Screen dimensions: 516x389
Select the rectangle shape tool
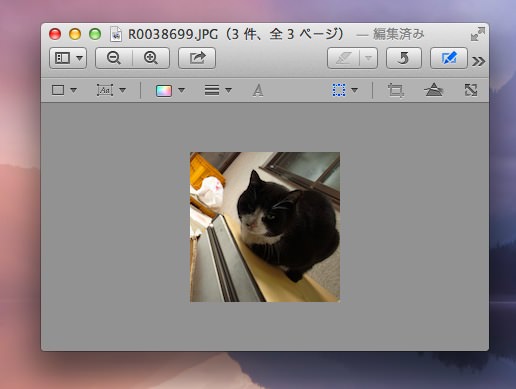(x=58, y=90)
